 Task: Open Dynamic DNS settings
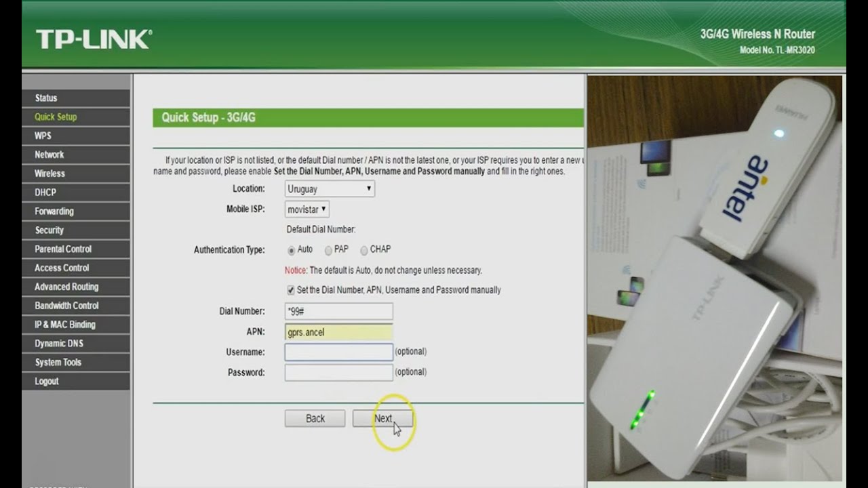click(x=75, y=344)
